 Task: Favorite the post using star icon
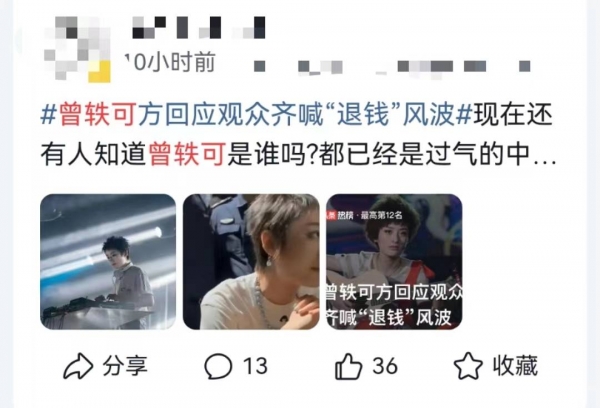point(468,366)
